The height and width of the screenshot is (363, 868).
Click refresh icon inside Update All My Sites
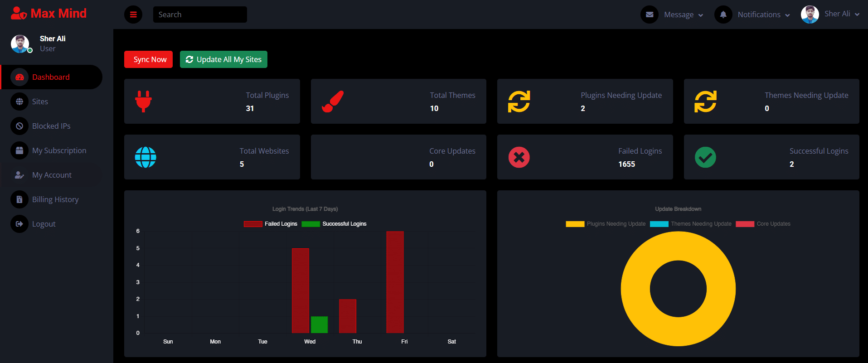tap(189, 59)
